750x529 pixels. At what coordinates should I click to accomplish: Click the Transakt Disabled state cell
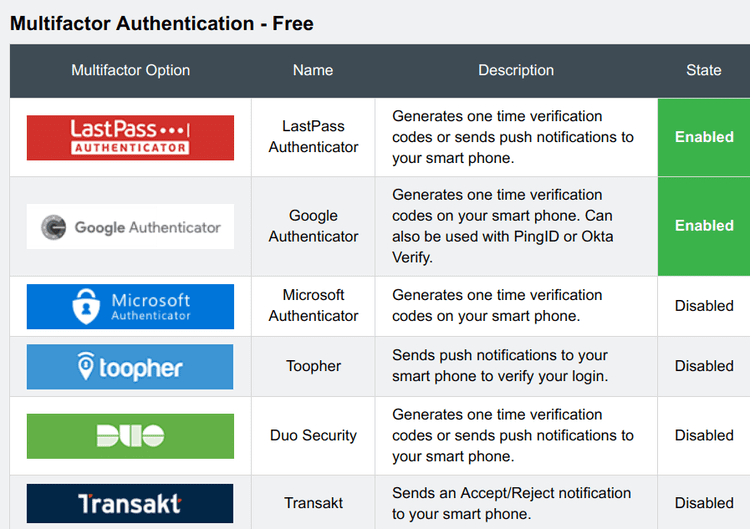coord(704,503)
